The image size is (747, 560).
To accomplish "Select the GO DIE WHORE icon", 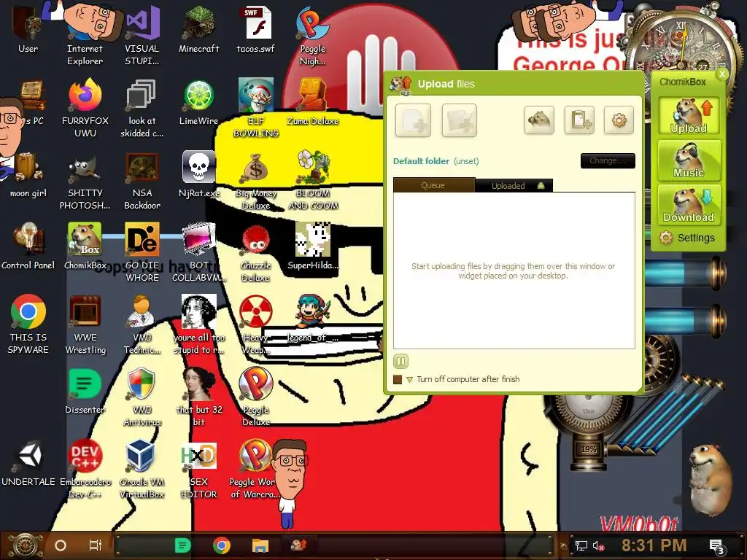I will click(x=142, y=253).
